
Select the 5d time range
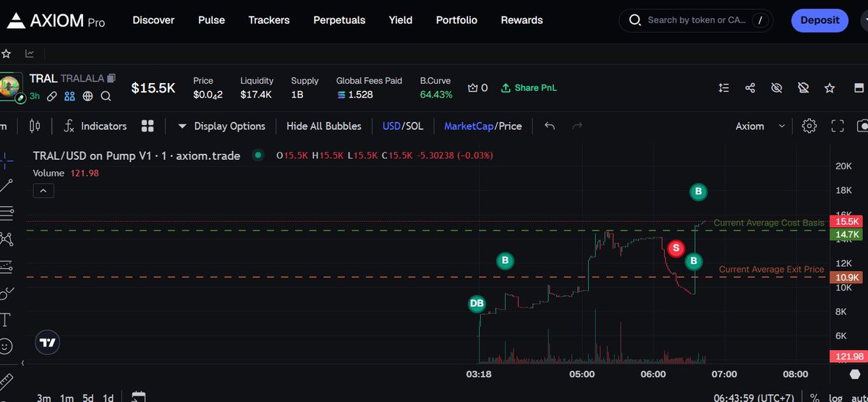(88, 397)
